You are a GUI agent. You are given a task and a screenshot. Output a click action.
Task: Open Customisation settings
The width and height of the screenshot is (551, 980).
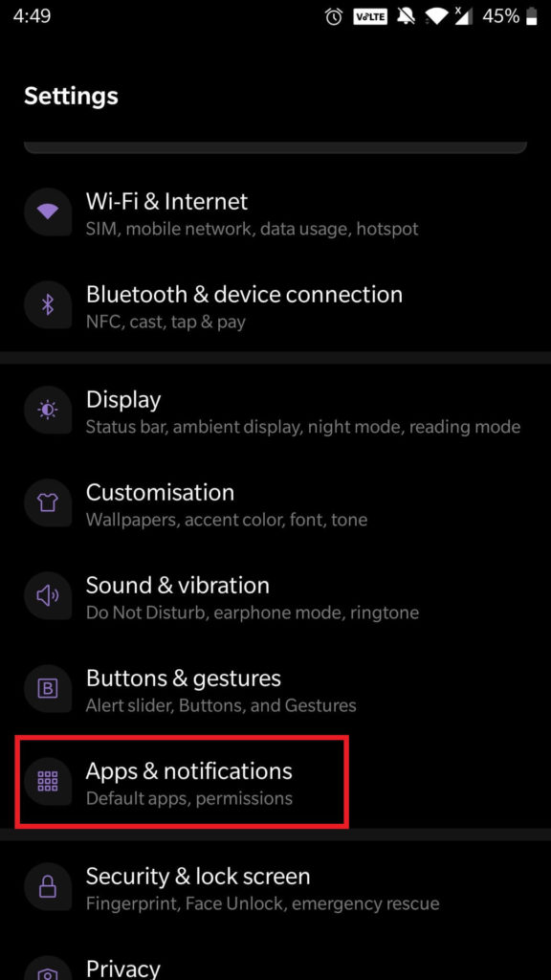[275, 503]
